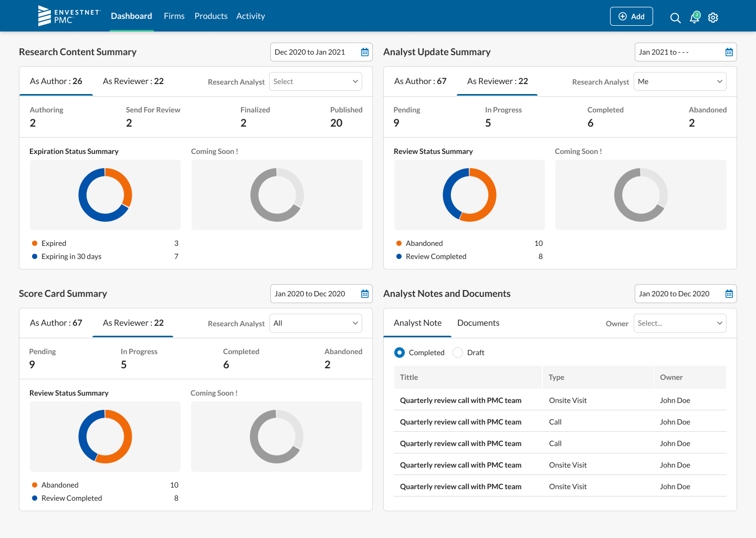Expand Research Analyst 'Select' dropdown
The height and width of the screenshot is (538, 756).
click(x=316, y=81)
